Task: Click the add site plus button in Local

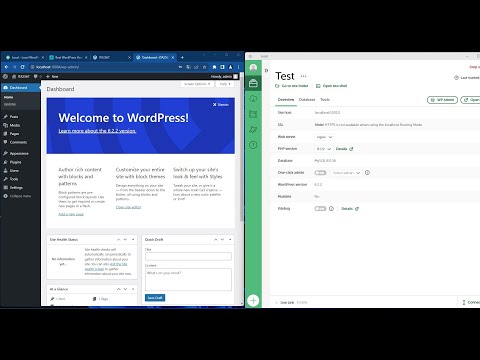Action: pos(253,300)
